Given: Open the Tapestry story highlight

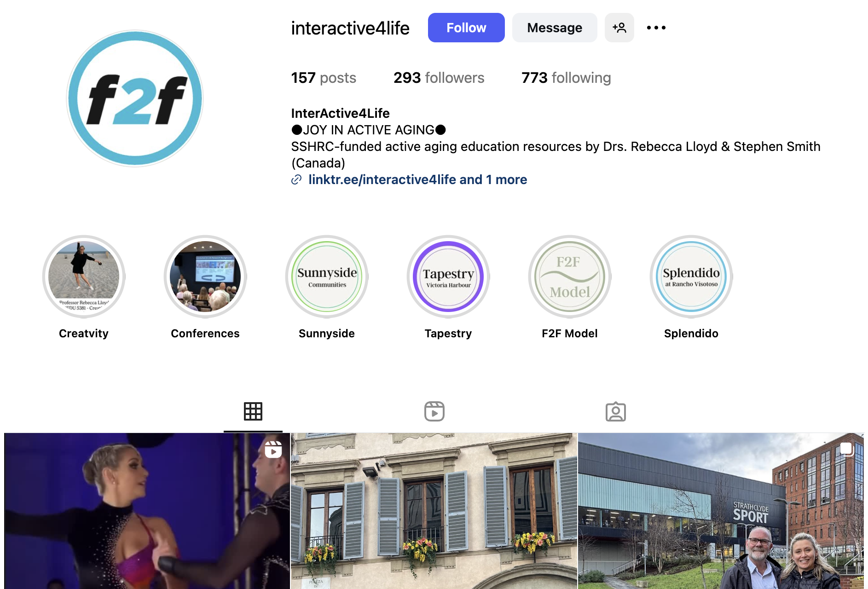Looking at the screenshot, I should tap(448, 277).
